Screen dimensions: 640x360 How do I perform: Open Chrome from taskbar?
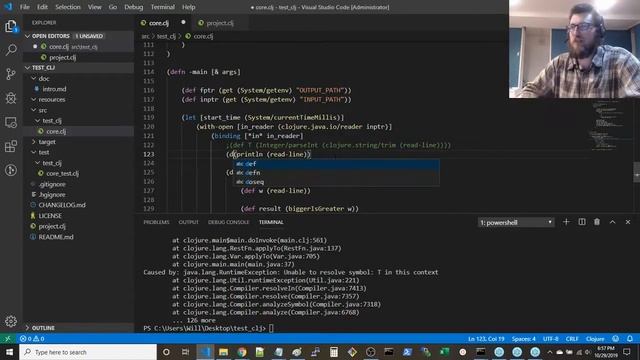tap(242, 352)
